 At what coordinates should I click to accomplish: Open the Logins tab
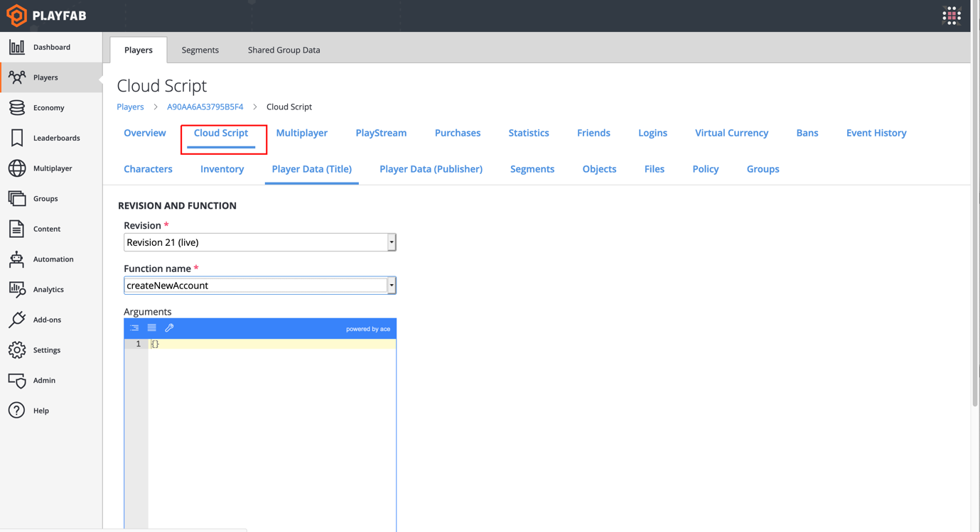coord(652,133)
